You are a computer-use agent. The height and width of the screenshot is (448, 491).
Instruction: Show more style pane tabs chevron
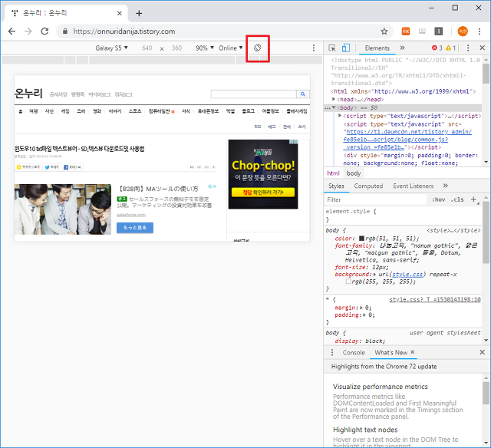coord(446,186)
